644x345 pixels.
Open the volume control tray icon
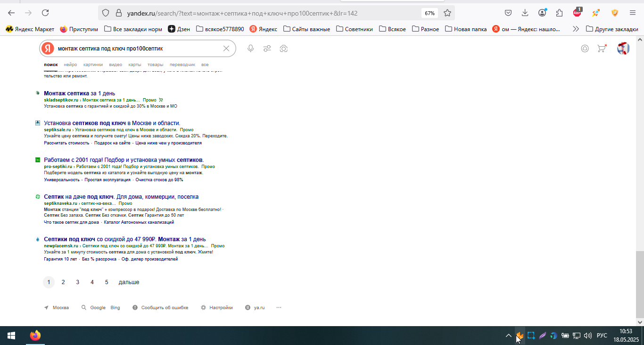pyautogui.click(x=587, y=336)
